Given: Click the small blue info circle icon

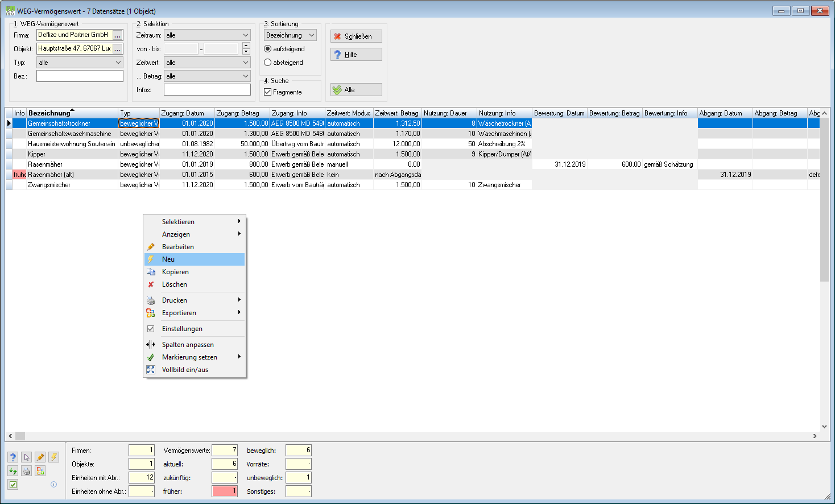Looking at the screenshot, I should tap(53, 485).
